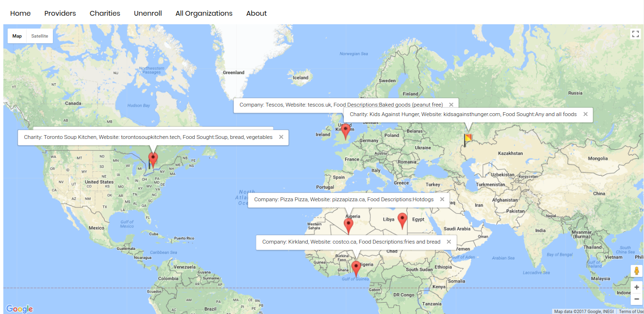Open the Providers page

coord(60,13)
